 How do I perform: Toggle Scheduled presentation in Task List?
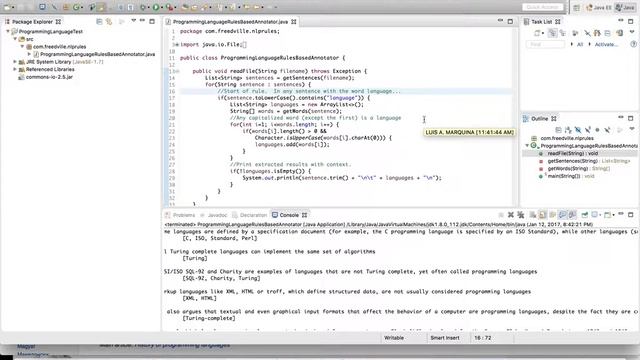(x=563, y=33)
